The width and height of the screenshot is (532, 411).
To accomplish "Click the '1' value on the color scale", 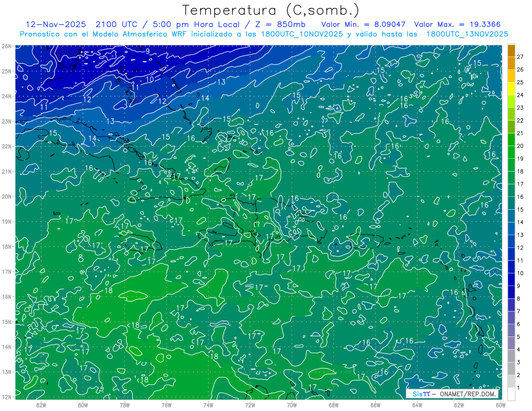I will pos(519,388).
